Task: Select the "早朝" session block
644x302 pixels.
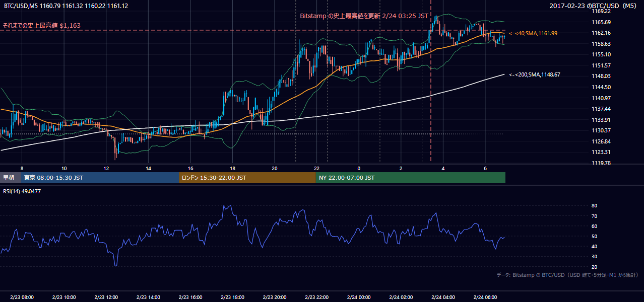Action: pyautogui.click(x=10, y=178)
